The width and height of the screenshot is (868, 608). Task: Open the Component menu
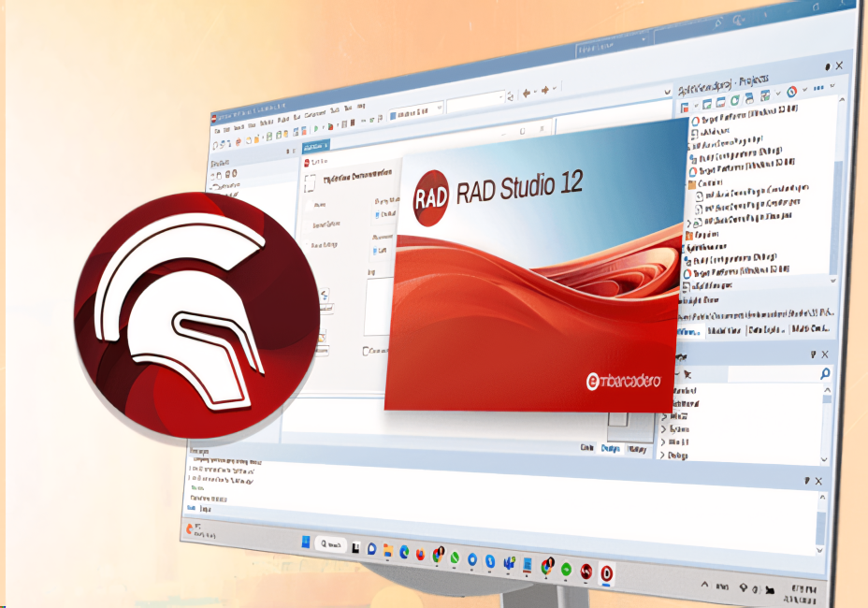pyautogui.click(x=314, y=114)
